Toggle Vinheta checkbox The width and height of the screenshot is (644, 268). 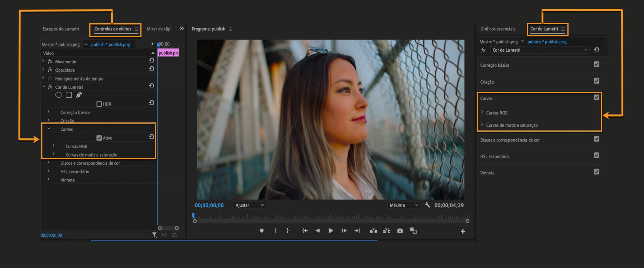[x=596, y=171]
